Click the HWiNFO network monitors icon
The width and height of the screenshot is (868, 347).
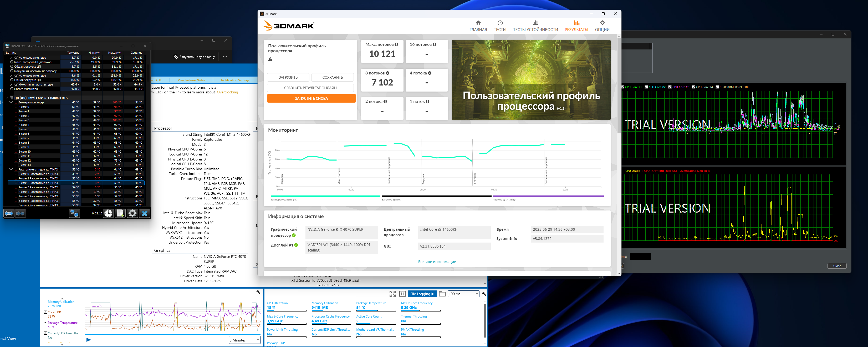point(74,213)
